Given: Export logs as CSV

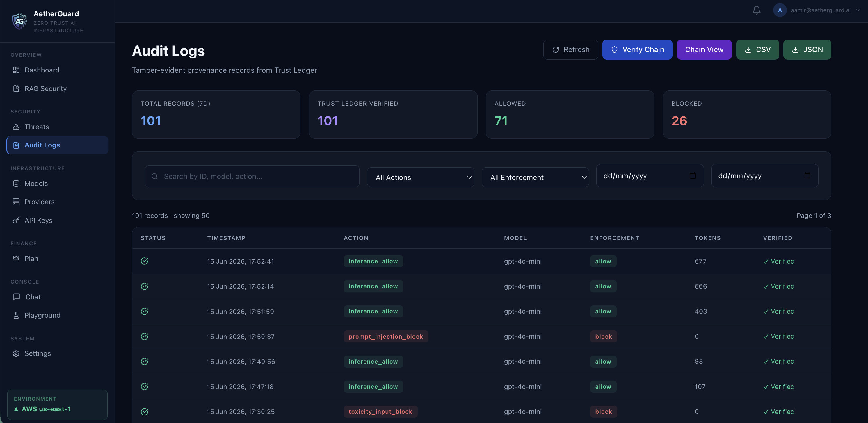Looking at the screenshot, I should (757, 49).
